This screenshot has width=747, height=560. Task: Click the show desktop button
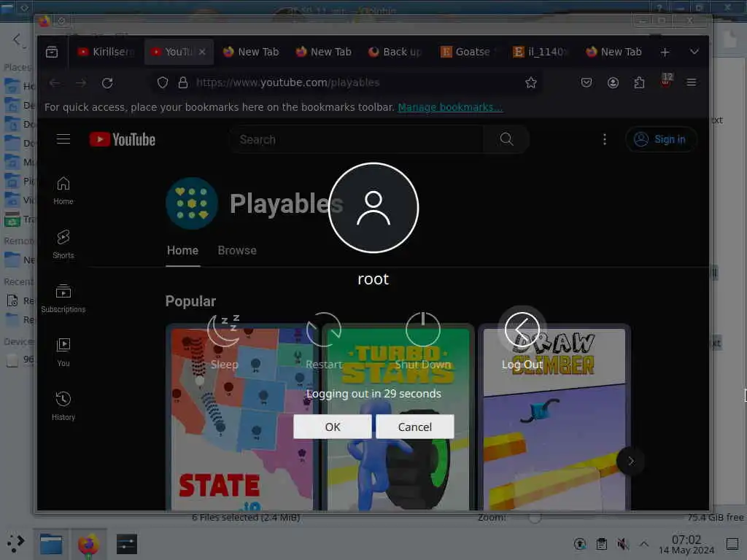tap(732, 544)
